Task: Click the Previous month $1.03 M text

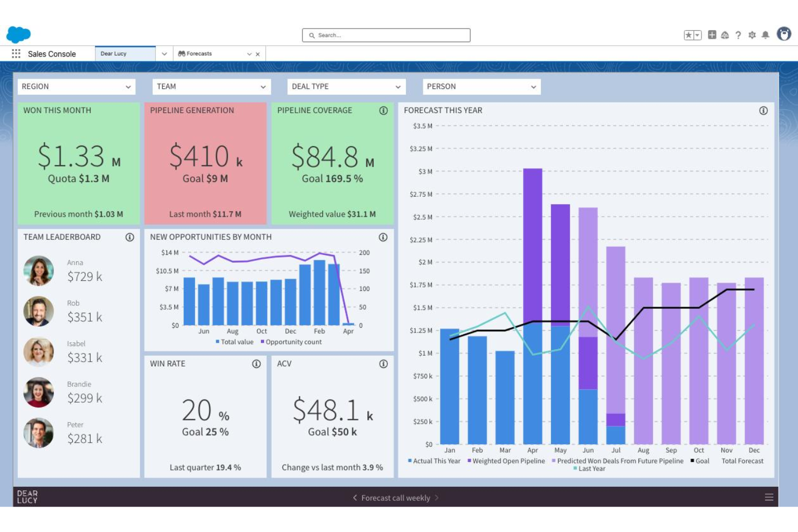Action: pos(79,214)
